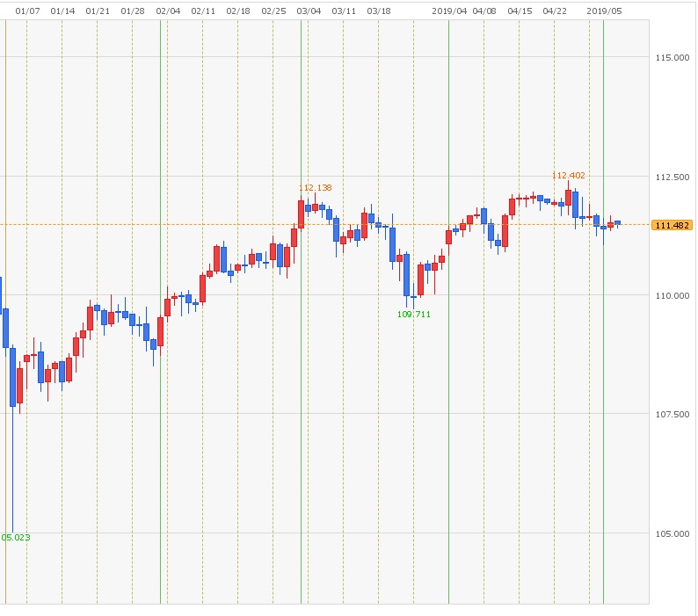Click the 01/21 date label
This screenshot has width=698, height=616.
tap(98, 11)
